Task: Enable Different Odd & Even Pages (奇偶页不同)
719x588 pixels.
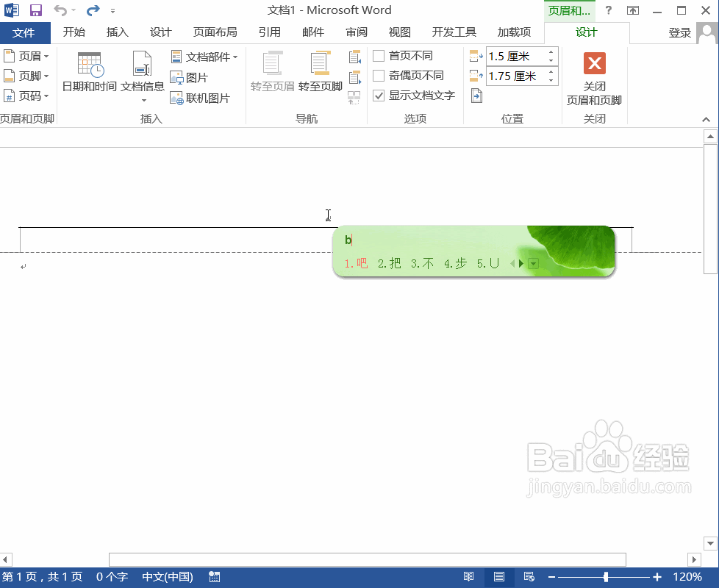Action: coord(379,76)
